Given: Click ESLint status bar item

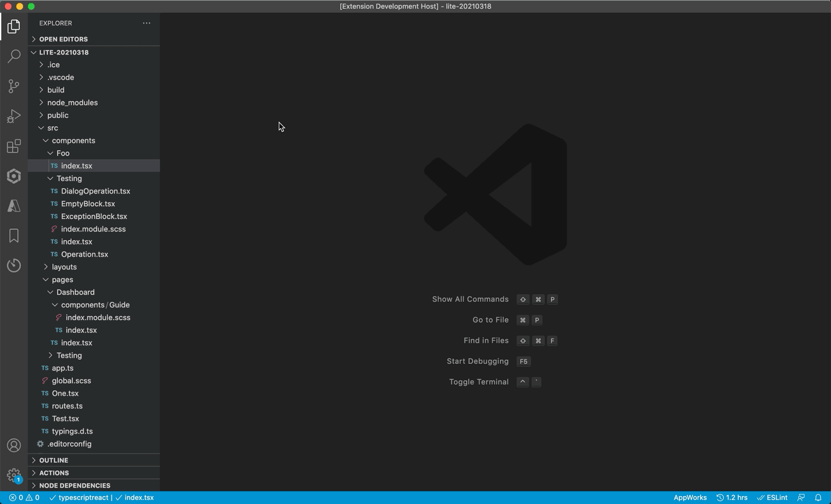Looking at the screenshot, I should [x=772, y=498].
